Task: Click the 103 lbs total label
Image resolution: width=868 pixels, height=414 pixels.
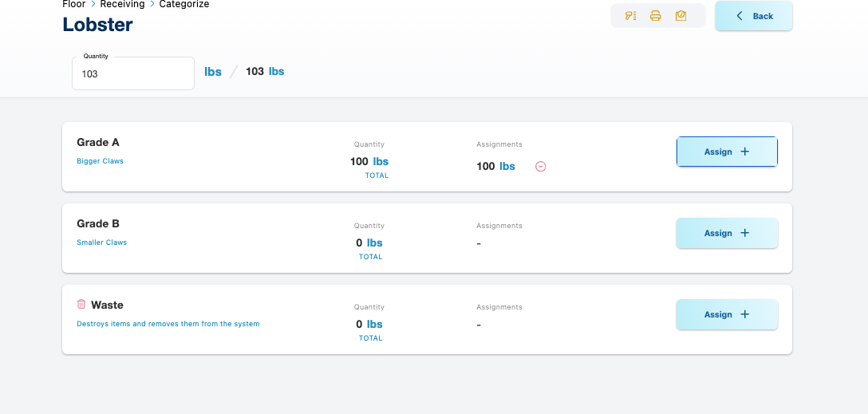Action: 265,72
